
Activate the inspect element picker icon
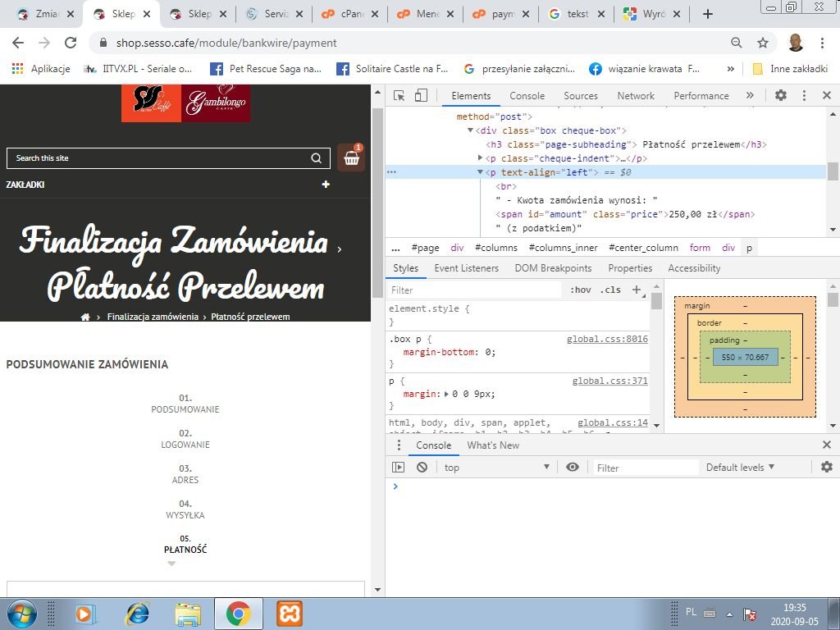[399, 95]
